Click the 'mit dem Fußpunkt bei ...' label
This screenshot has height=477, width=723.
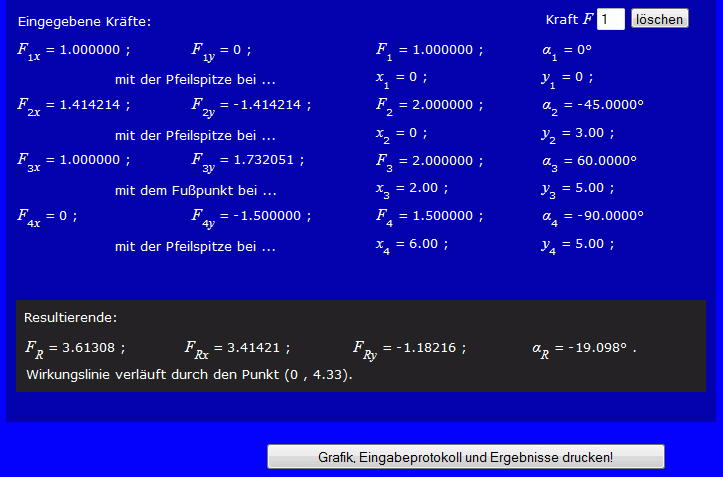[x=195, y=190]
